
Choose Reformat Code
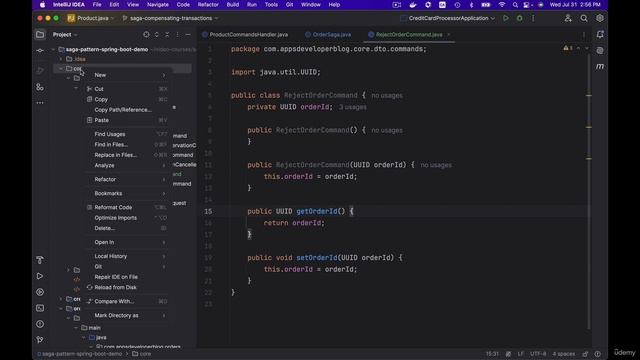pyautogui.click(x=127, y=207)
